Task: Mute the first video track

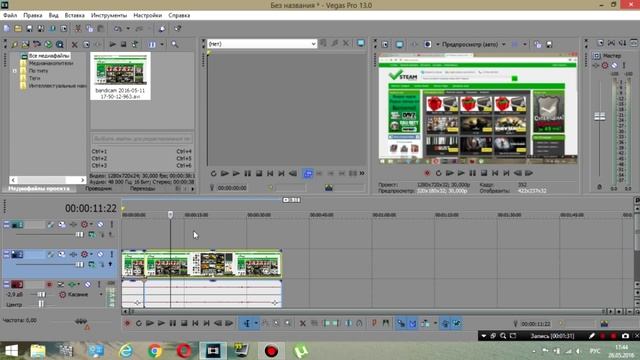Action: pos(100,224)
